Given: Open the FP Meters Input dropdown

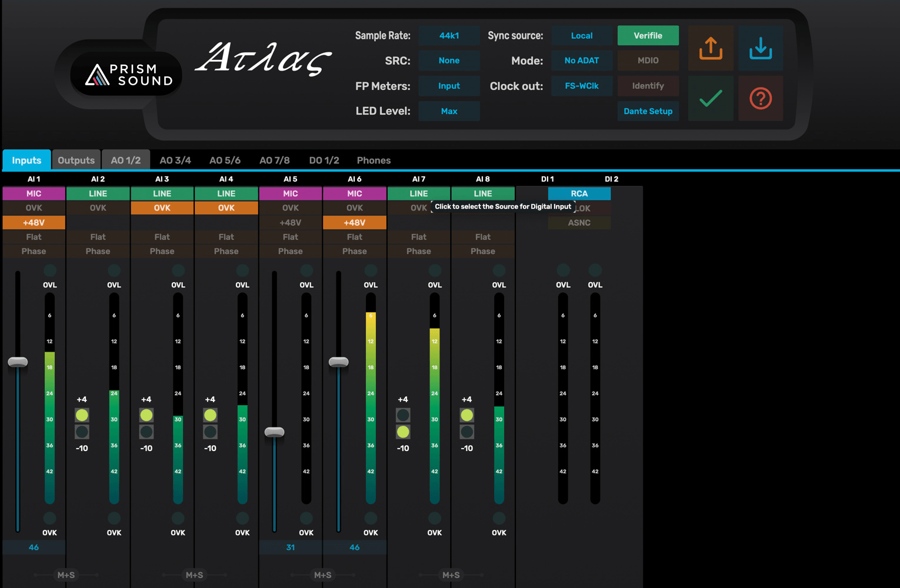Looking at the screenshot, I should click(449, 86).
